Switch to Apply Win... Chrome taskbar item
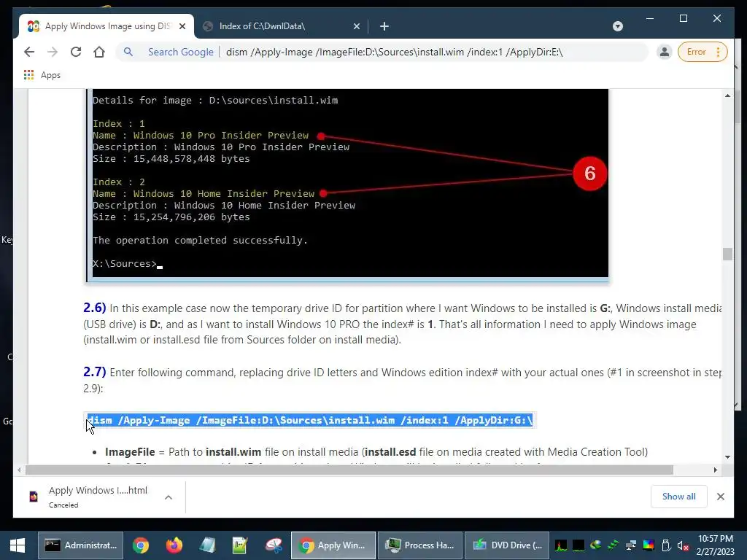The image size is (747, 560). tap(333, 545)
